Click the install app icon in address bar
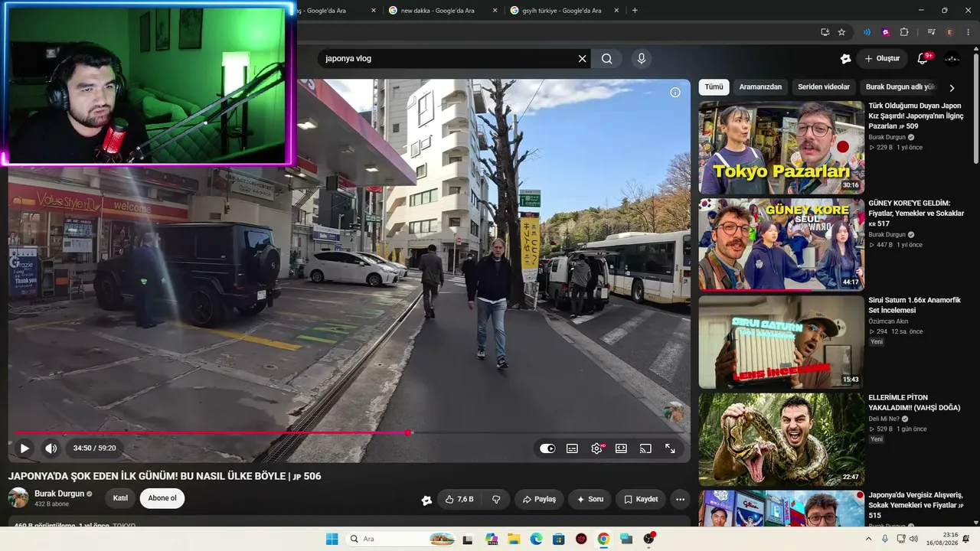 (x=825, y=32)
